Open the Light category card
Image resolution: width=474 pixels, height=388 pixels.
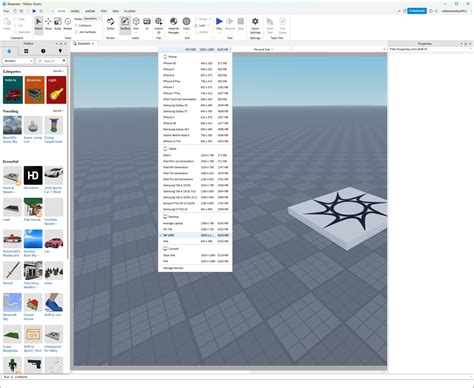tap(56, 90)
